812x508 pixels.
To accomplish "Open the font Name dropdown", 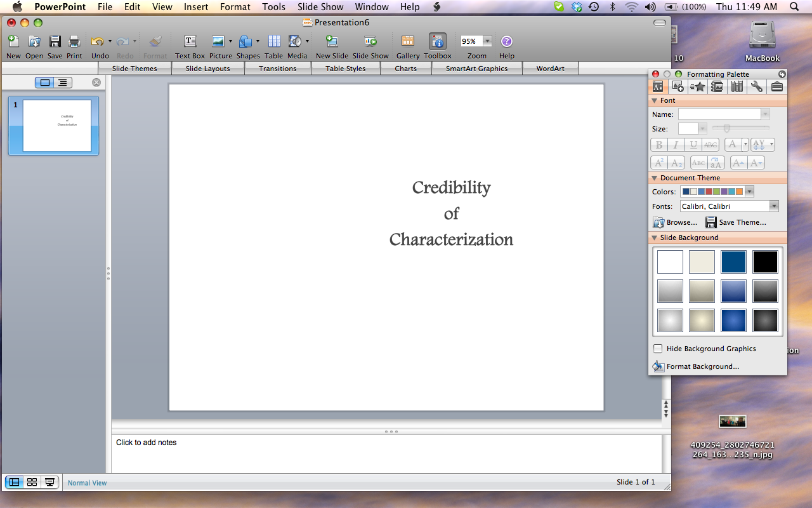I will pyautogui.click(x=766, y=114).
